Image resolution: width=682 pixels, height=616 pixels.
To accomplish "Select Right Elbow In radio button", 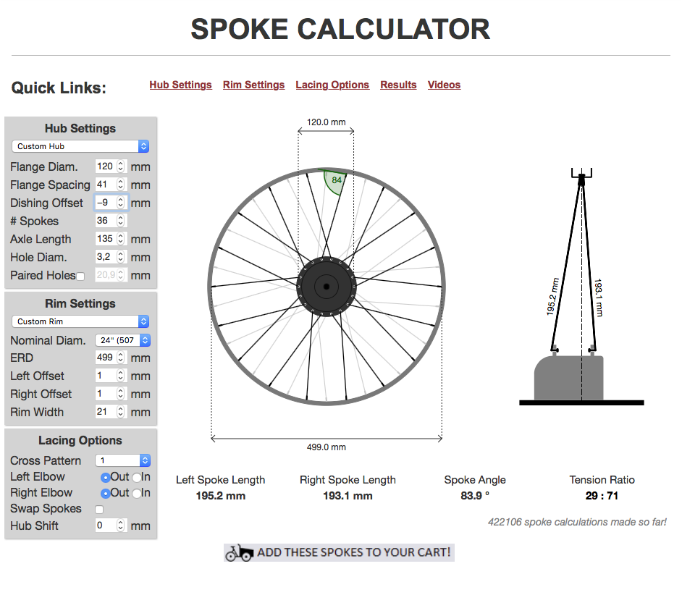I will 136,493.
